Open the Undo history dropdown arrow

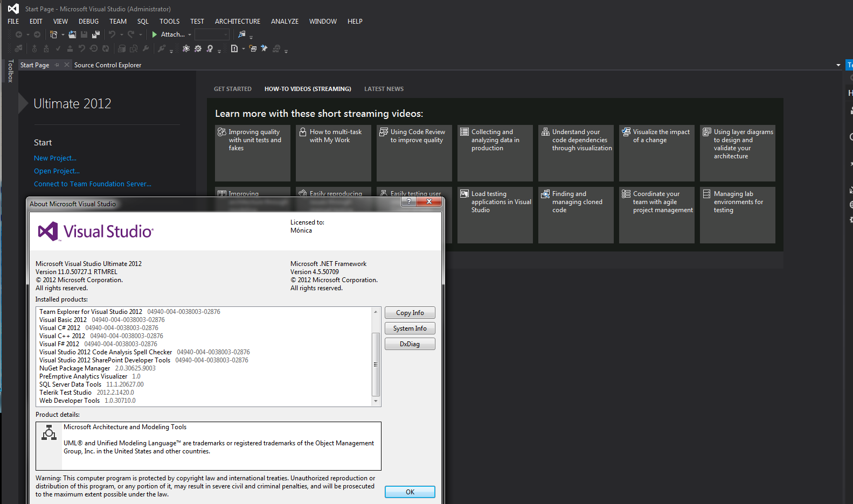coord(121,34)
